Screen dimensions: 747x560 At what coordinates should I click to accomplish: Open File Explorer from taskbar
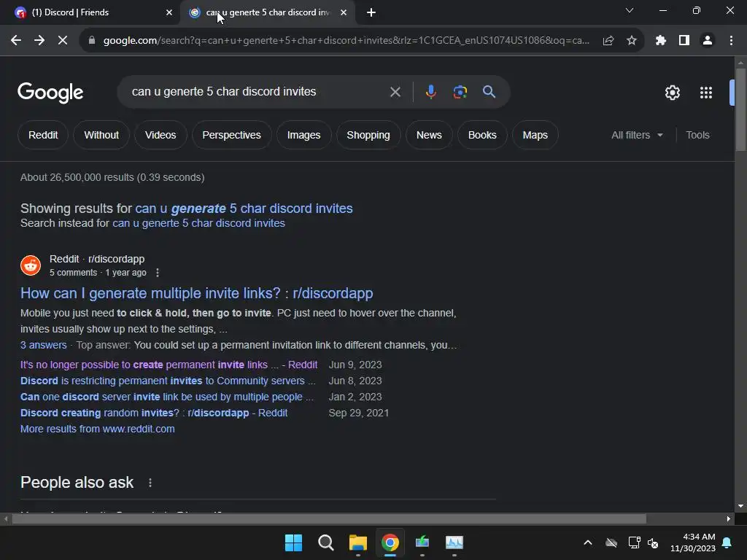[357, 542]
